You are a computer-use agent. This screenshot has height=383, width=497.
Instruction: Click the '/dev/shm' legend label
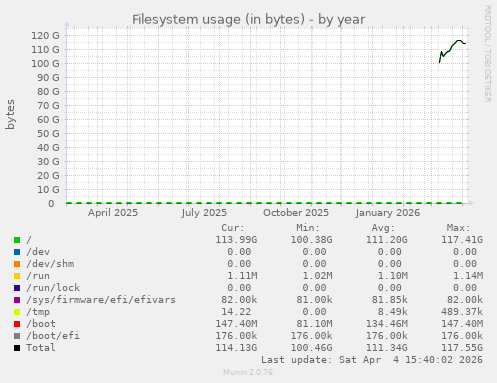50,264
